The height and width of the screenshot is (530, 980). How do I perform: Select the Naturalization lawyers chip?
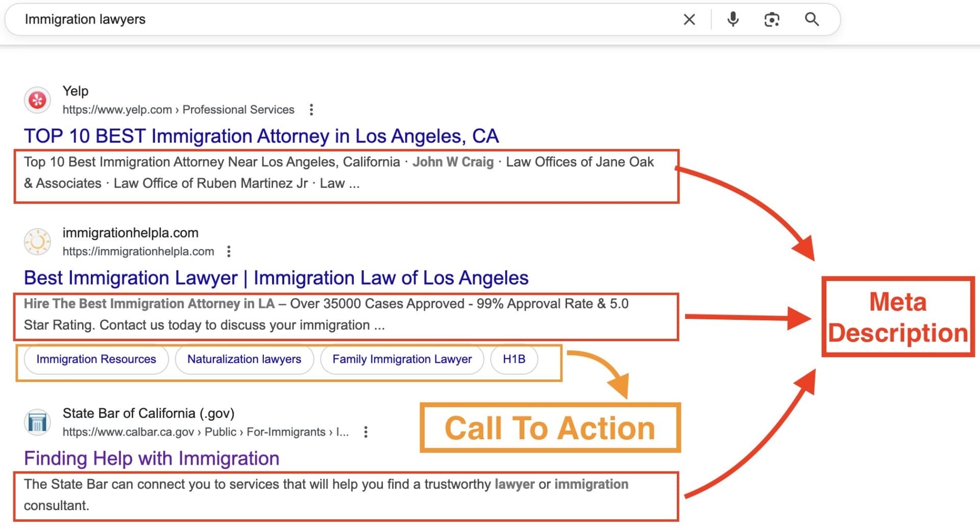244,359
